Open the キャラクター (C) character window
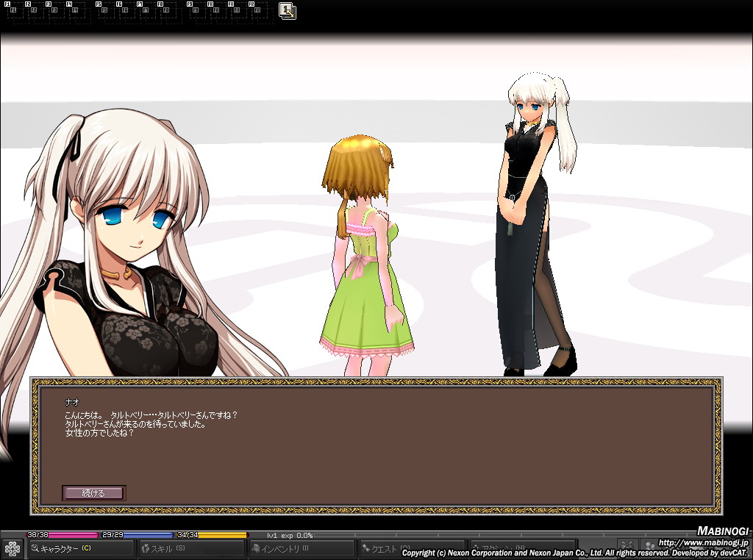 tap(80, 548)
